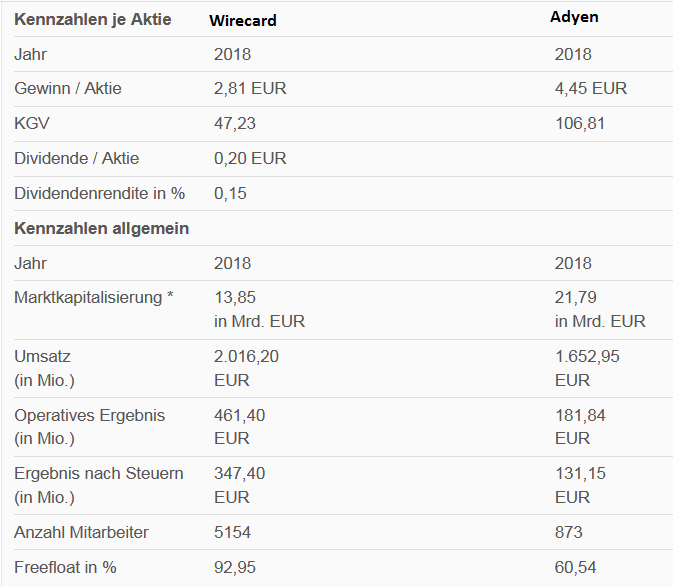673x587 pixels.
Task: Click Wirecard Gewinn value 2,81 EUR
Action: 250,88
